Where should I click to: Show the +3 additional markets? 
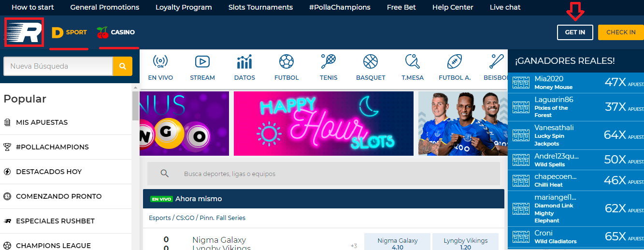tap(354, 246)
